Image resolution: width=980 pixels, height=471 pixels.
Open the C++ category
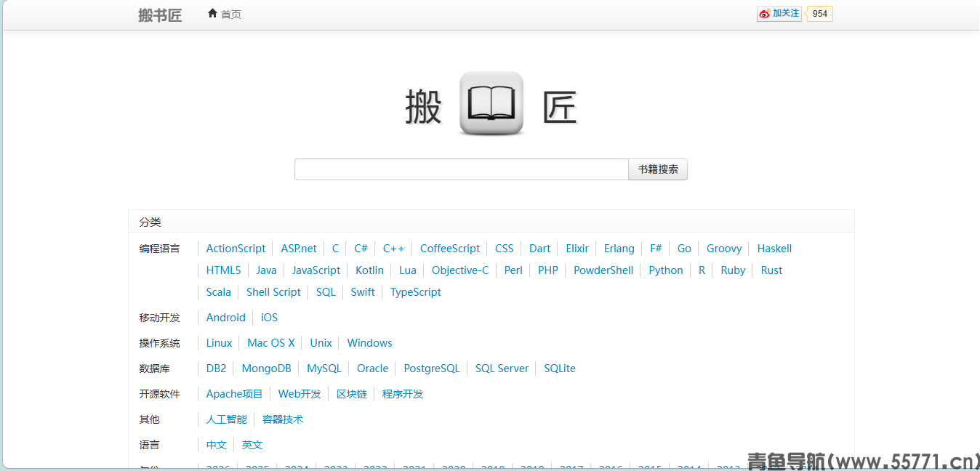[x=393, y=249]
